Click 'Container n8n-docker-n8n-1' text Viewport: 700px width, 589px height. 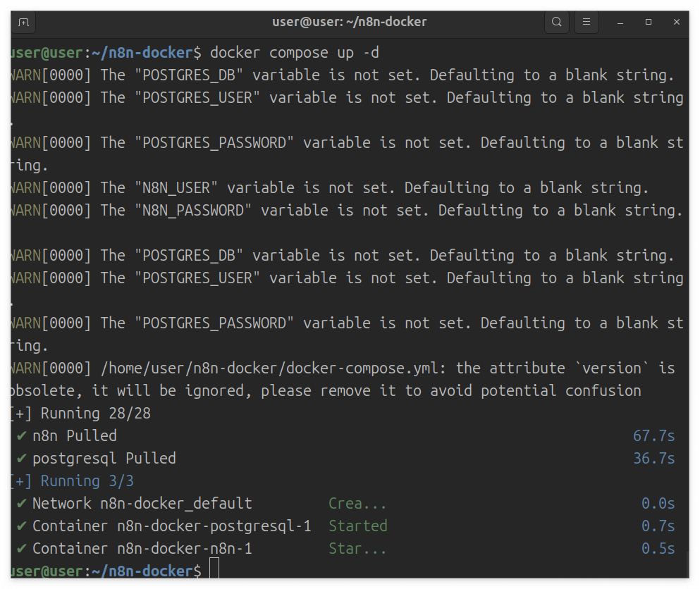coord(142,549)
